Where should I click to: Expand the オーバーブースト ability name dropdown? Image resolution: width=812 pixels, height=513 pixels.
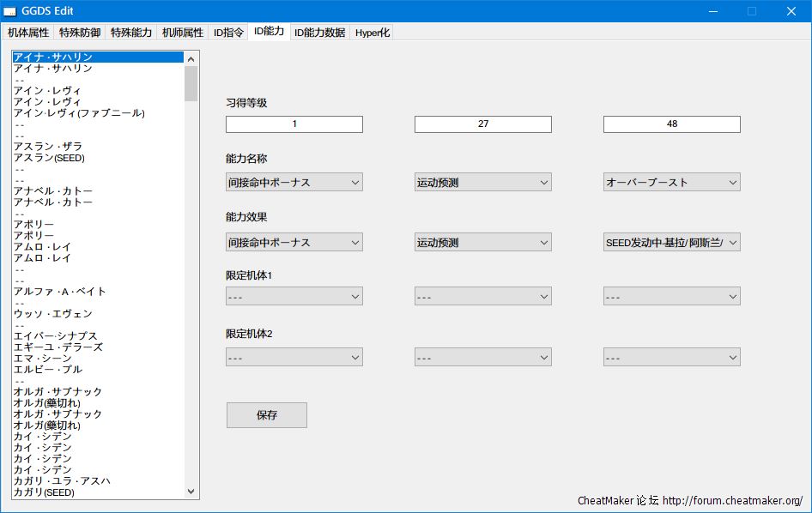[671, 183]
